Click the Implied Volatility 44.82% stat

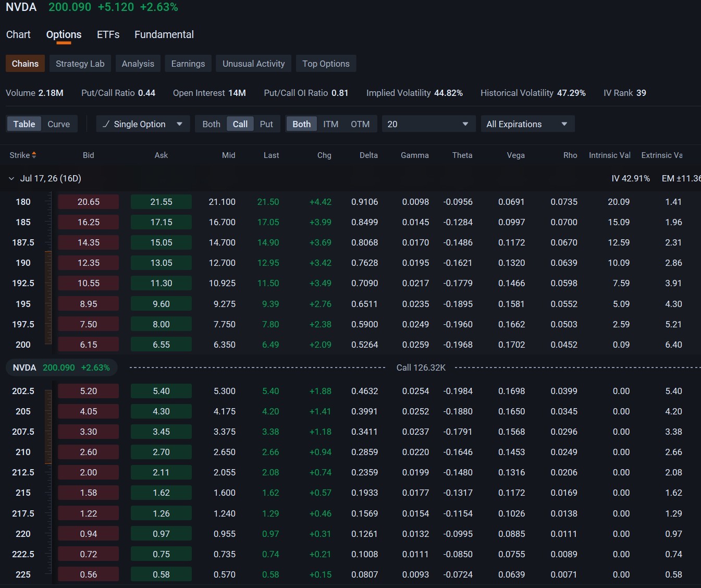click(414, 93)
